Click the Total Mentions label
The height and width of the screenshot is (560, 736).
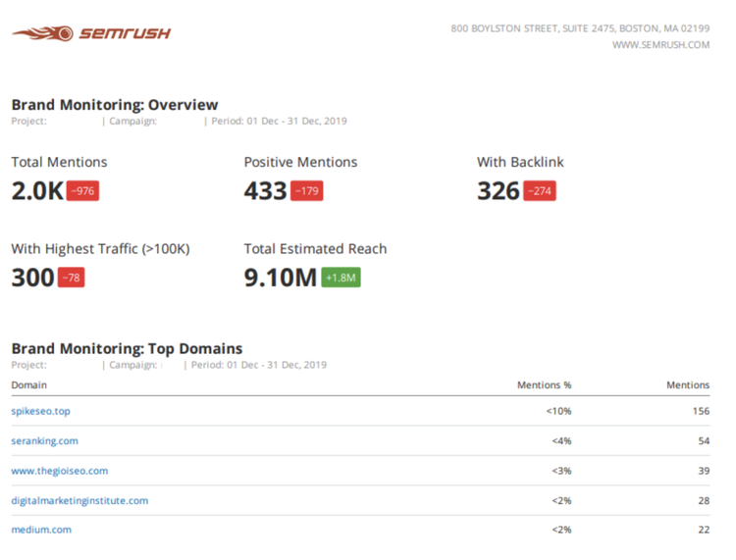(x=59, y=162)
